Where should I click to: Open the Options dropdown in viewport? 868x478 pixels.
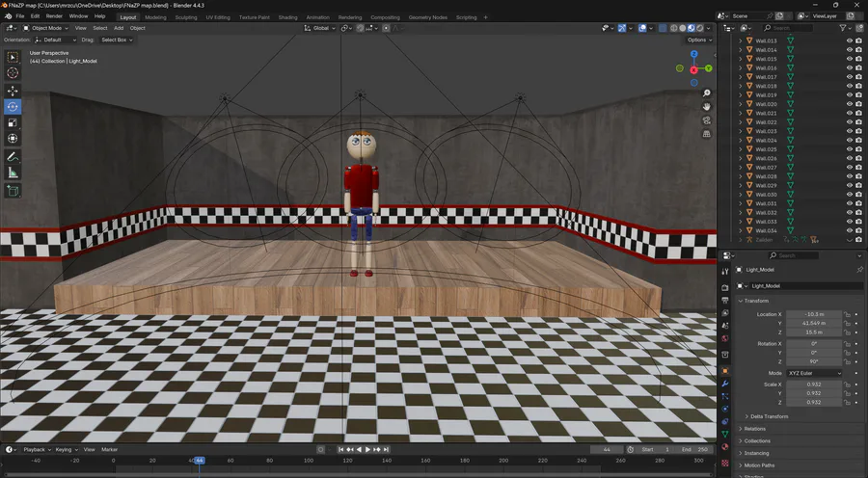[699, 40]
